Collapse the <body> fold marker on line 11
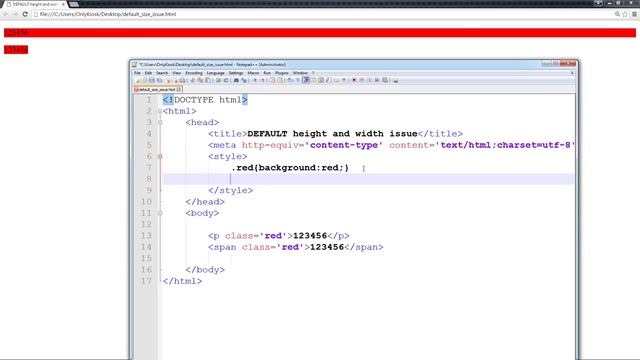The image size is (640, 360). 160,213
